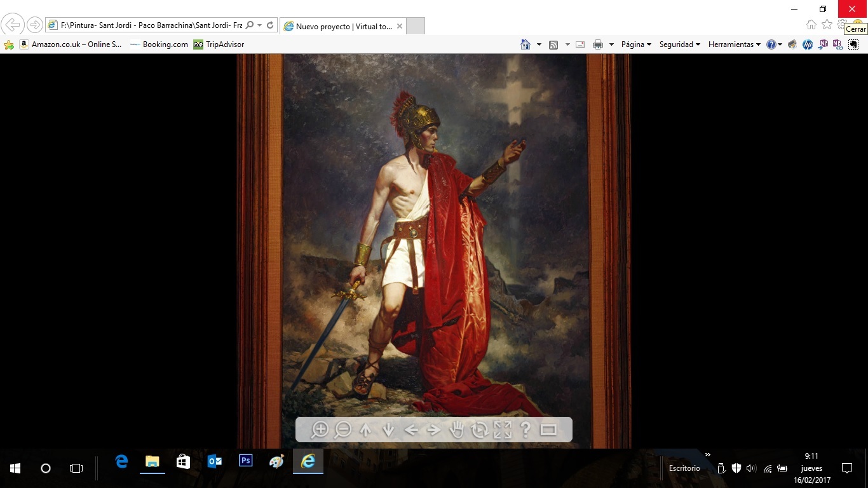Viewport: 868px width, 488px height.
Task: Click the Evernote clipper icon
Action: (x=853, y=44)
